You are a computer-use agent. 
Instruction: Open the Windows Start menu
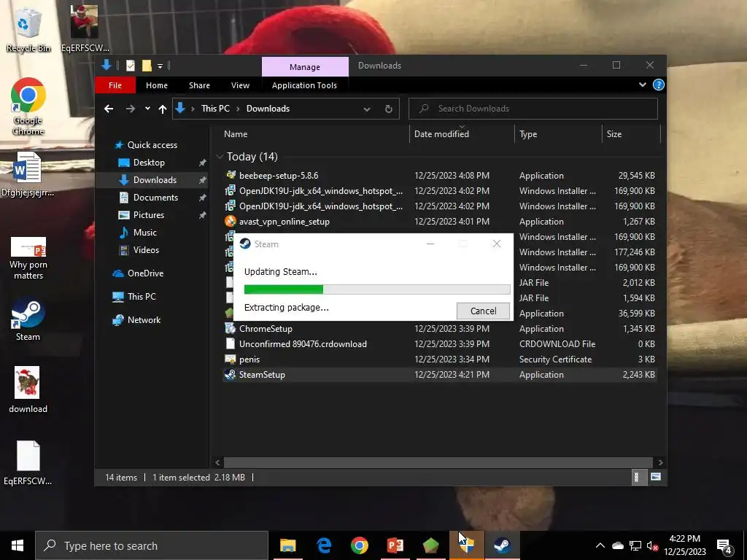click(x=18, y=545)
